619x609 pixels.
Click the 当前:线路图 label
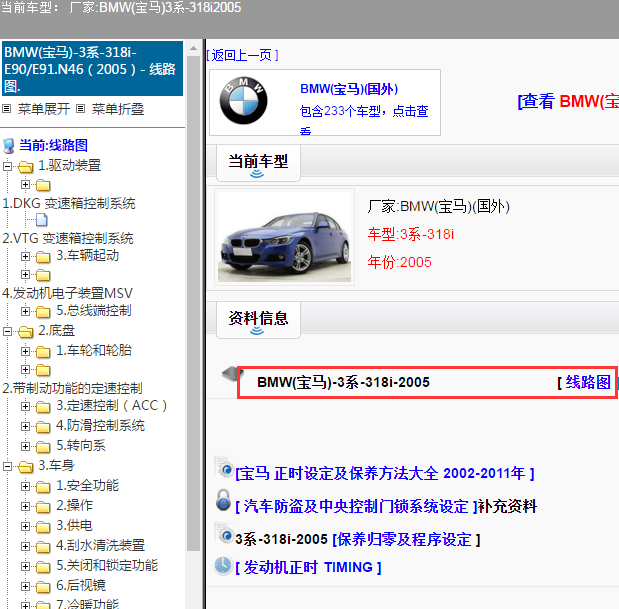coord(53,146)
